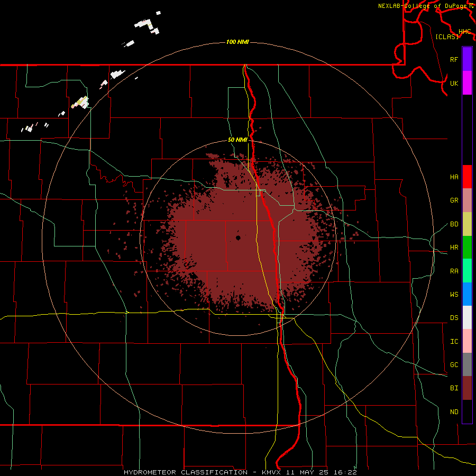Click the UK legend label
This screenshot has width=476, height=476.
pos(454,83)
